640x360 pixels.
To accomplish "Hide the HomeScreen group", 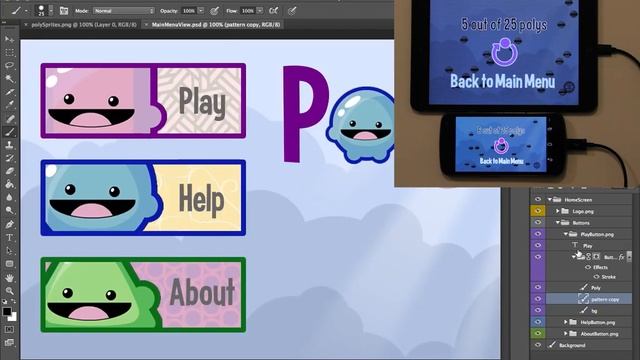I will click(538, 199).
